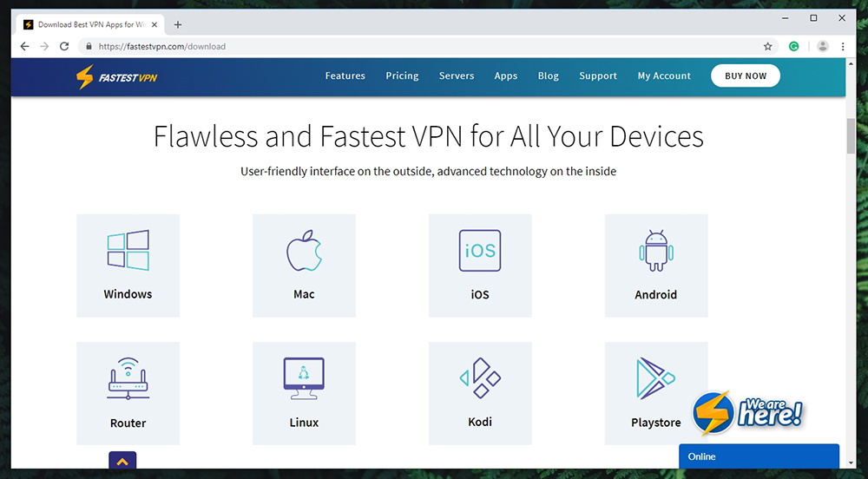The width and height of the screenshot is (868, 479).
Task: Close the Download Best VPN tab
Action: (155, 24)
